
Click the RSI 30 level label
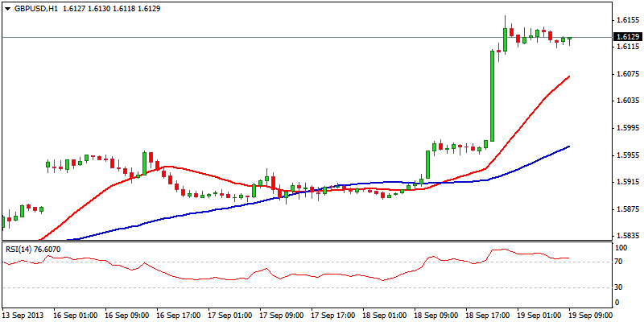point(619,287)
